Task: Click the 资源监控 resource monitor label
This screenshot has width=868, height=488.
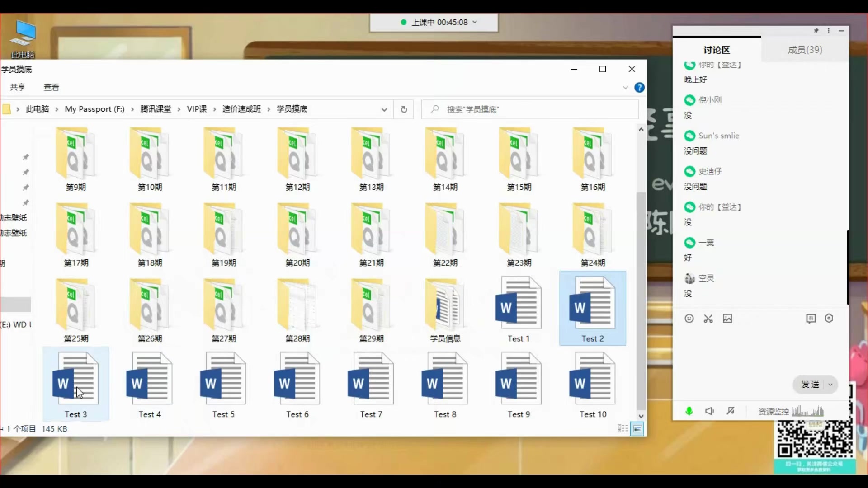Action: [x=774, y=412]
